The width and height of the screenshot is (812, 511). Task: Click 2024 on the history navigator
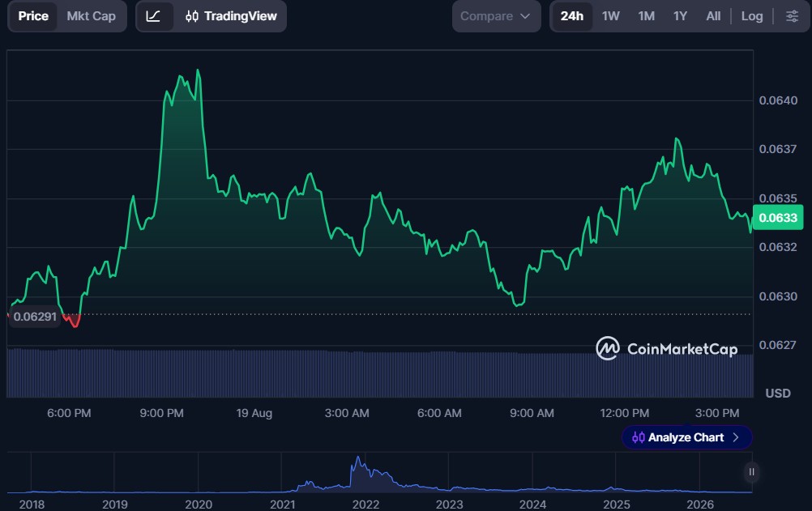point(533,505)
